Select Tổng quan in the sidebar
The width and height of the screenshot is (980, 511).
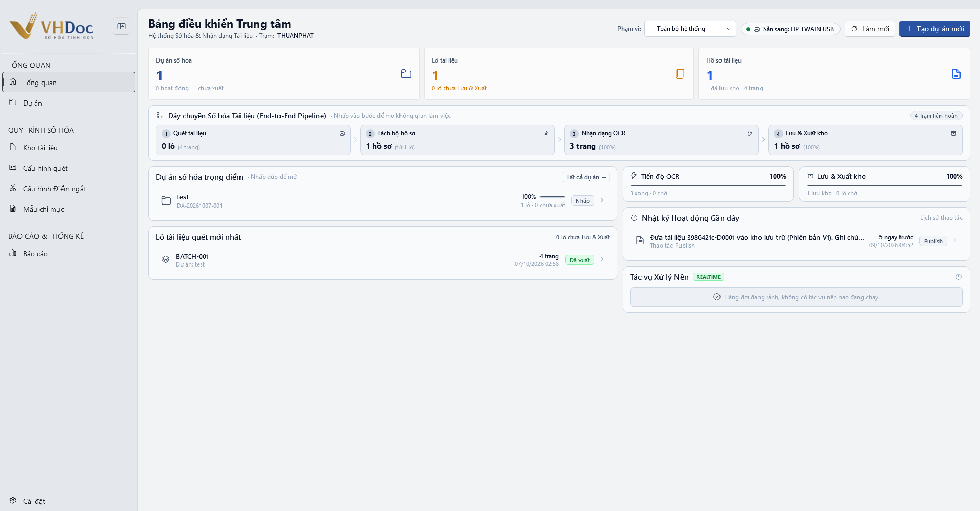click(x=69, y=82)
